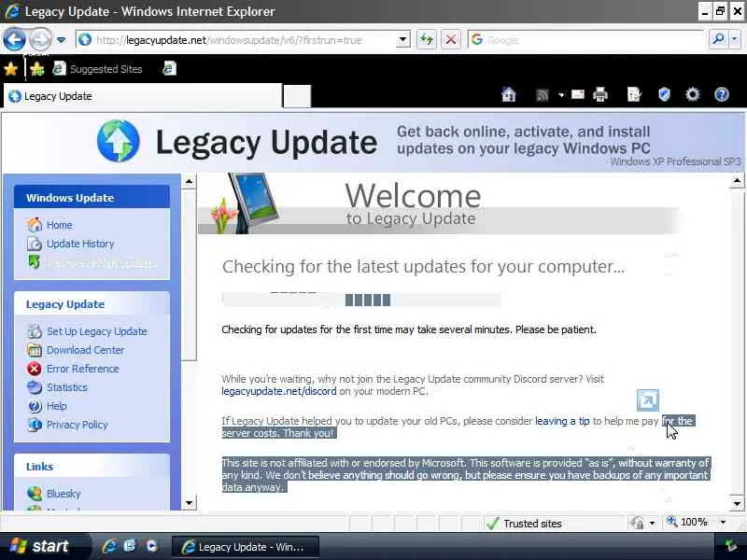
Task: Click the browser Forward arrow button
Action: (x=40, y=39)
